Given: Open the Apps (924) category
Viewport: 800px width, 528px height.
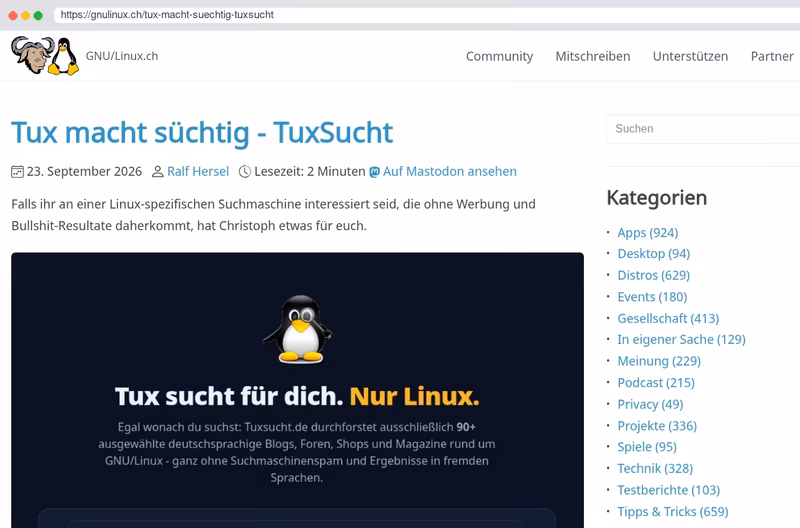Looking at the screenshot, I should coord(647,233).
